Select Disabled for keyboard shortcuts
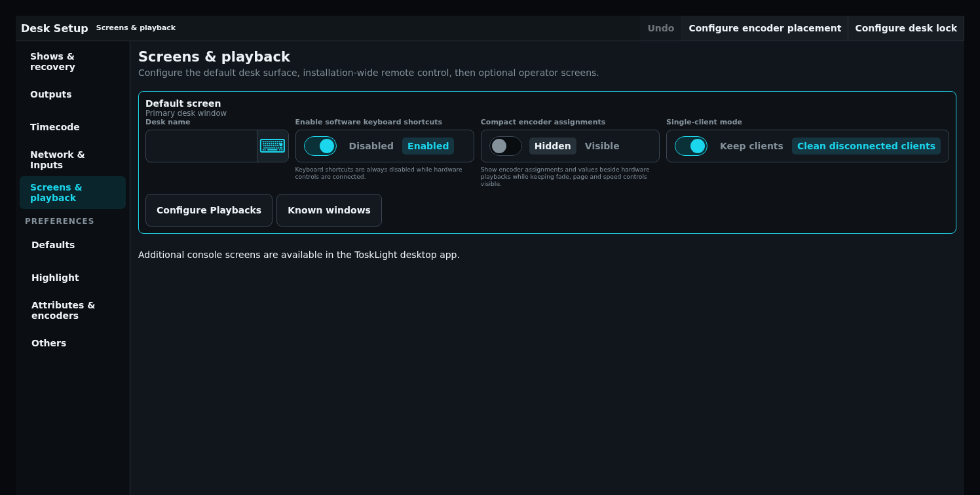Viewport: 980px width, 495px height. tap(371, 146)
